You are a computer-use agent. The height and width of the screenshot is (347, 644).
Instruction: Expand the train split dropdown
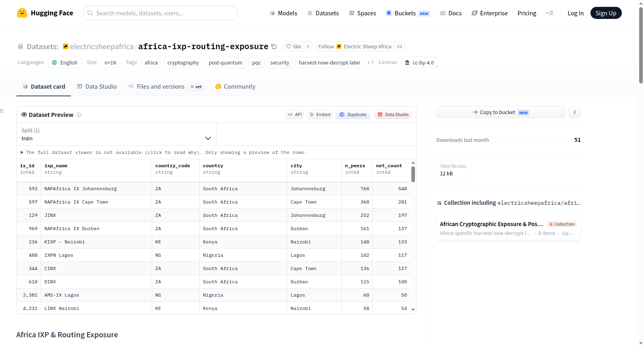tap(116, 134)
